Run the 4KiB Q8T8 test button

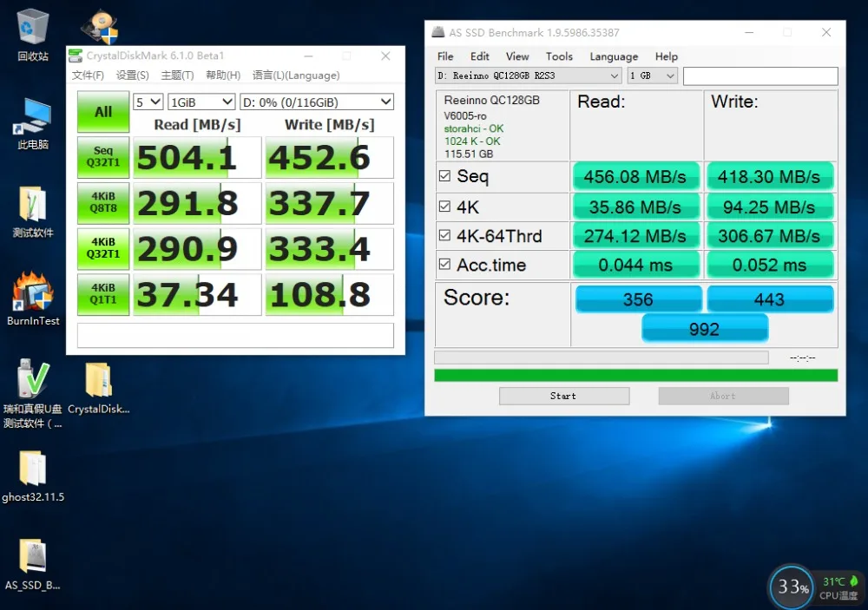(103, 202)
